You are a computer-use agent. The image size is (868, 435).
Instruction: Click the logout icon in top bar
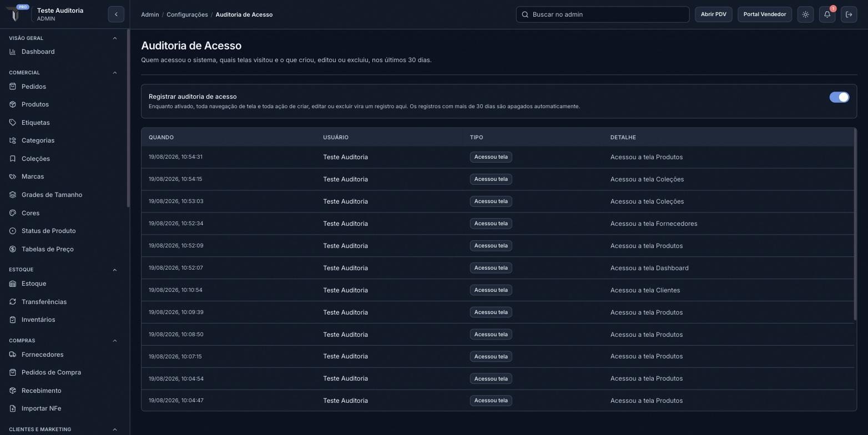tap(849, 14)
